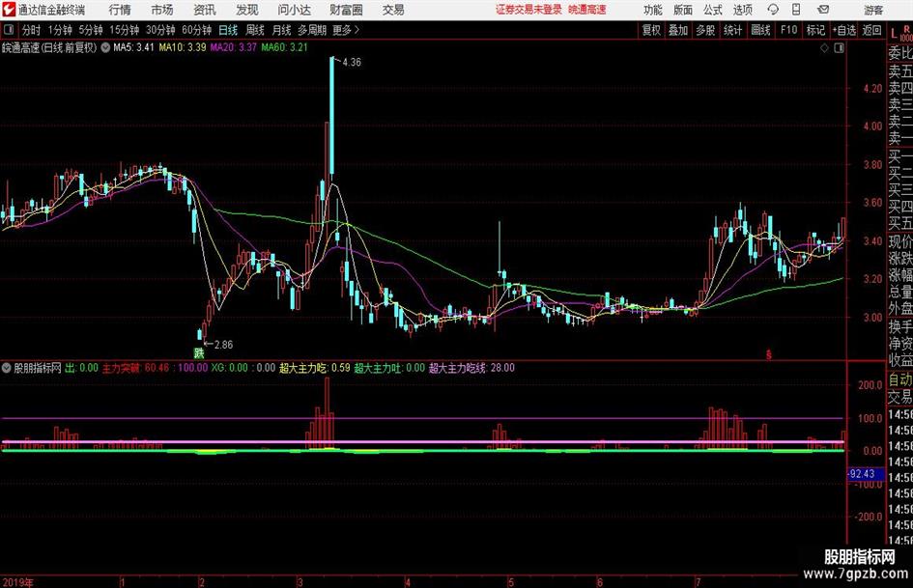Click the mobile phone icon
913x588 pixels.
[x=796, y=10]
